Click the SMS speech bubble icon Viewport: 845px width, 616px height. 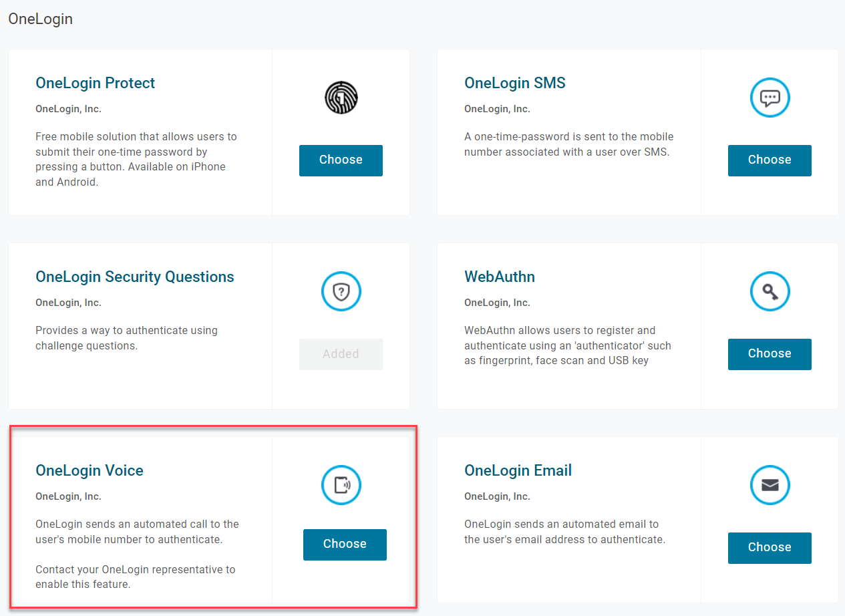click(x=770, y=98)
